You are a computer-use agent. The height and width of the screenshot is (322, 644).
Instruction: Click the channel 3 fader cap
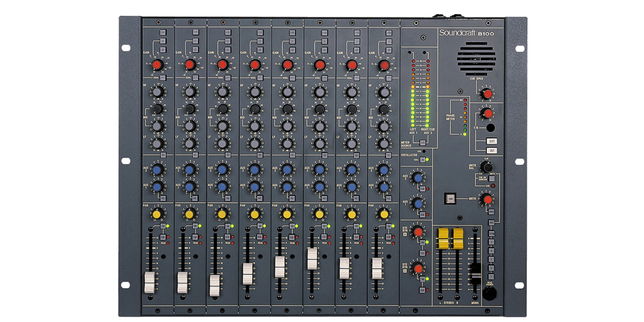click(215, 285)
